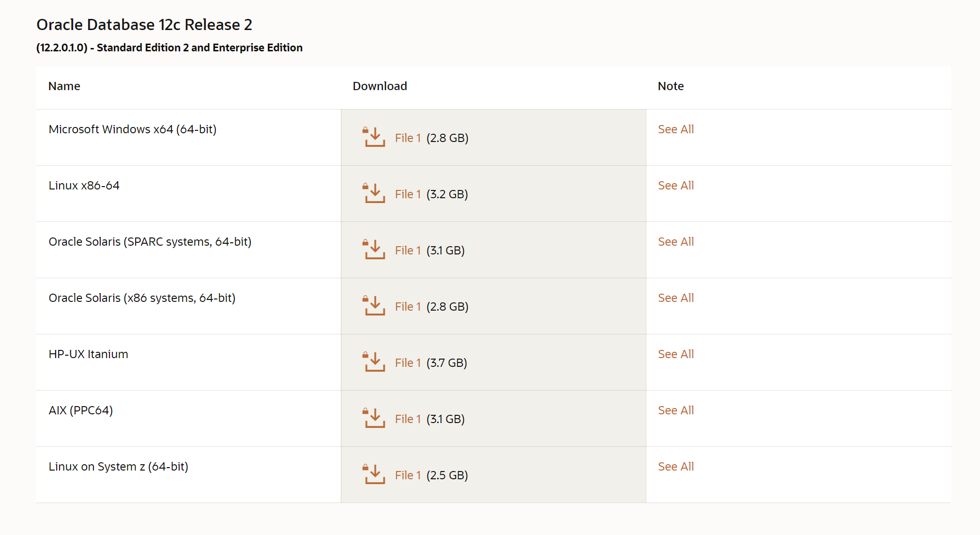Viewport: 980px width, 535px height.
Task: Click the (3.1 GB) size for Solaris SPARC
Action: coord(445,251)
